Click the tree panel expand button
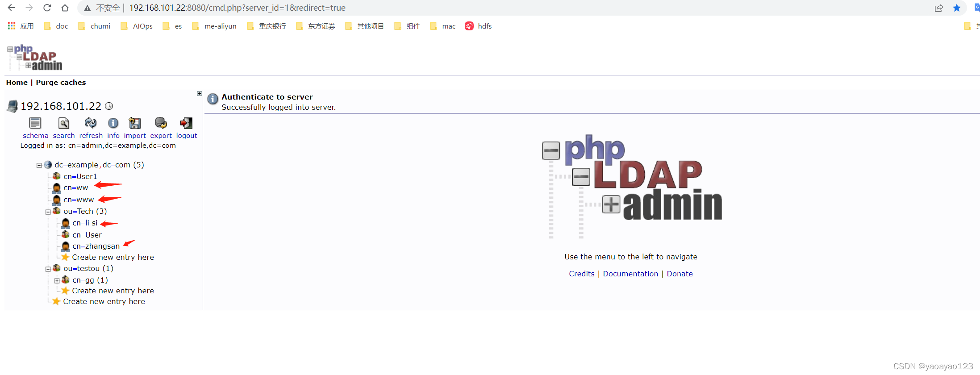980x375 pixels. click(x=200, y=93)
